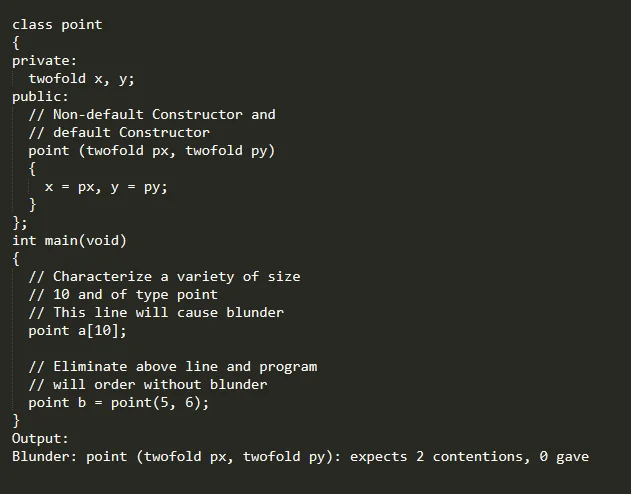This screenshot has height=494, width=631.
Task: Click the "// 10 and of type point" comment
Action: [123, 295]
